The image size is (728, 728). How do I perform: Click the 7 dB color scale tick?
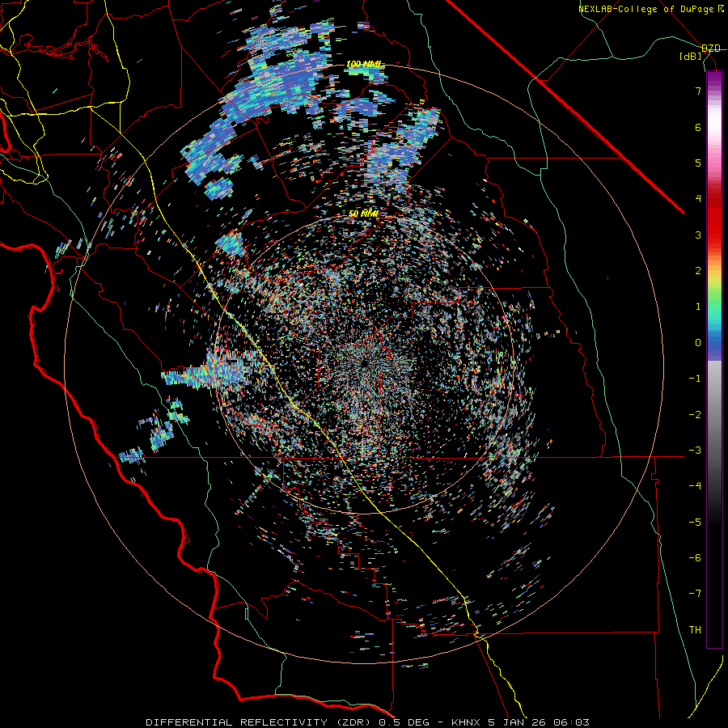[x=698, y=91]
